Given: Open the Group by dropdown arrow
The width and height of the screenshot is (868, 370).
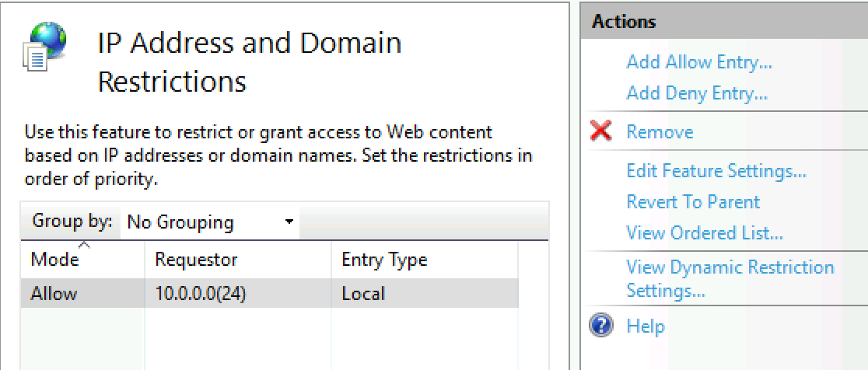Looking at the screenshot, I should [289, 222].
